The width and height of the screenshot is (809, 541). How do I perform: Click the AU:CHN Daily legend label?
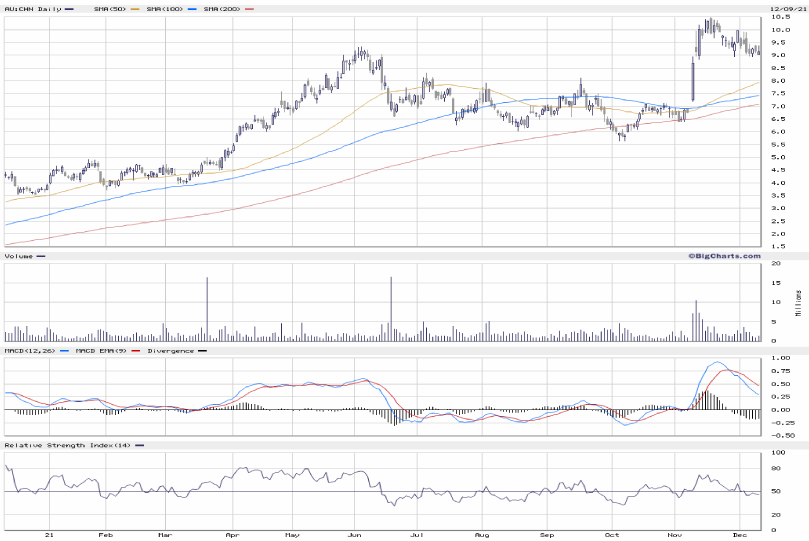[x=26, y=9]
